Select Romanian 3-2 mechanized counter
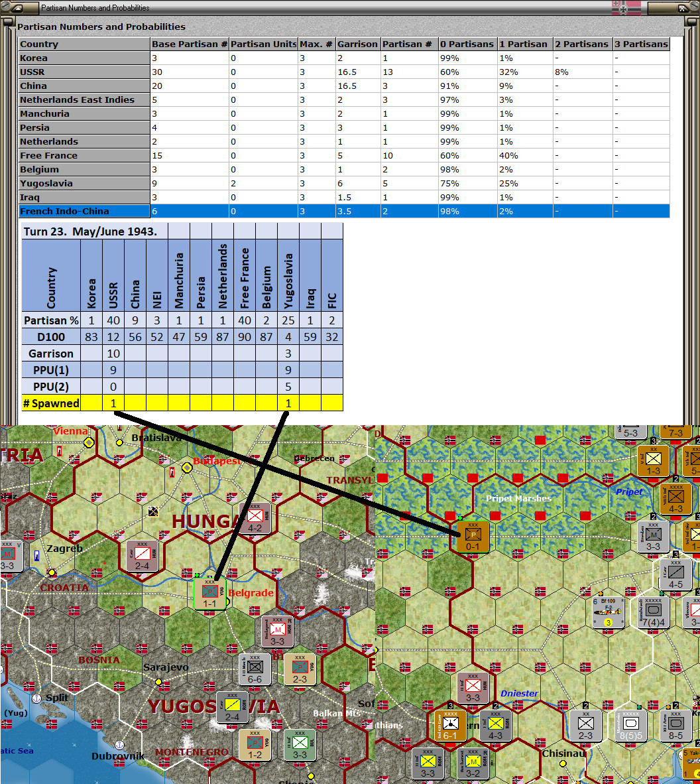Viewport: 700px width, 784px height. (x=473, y=763)
